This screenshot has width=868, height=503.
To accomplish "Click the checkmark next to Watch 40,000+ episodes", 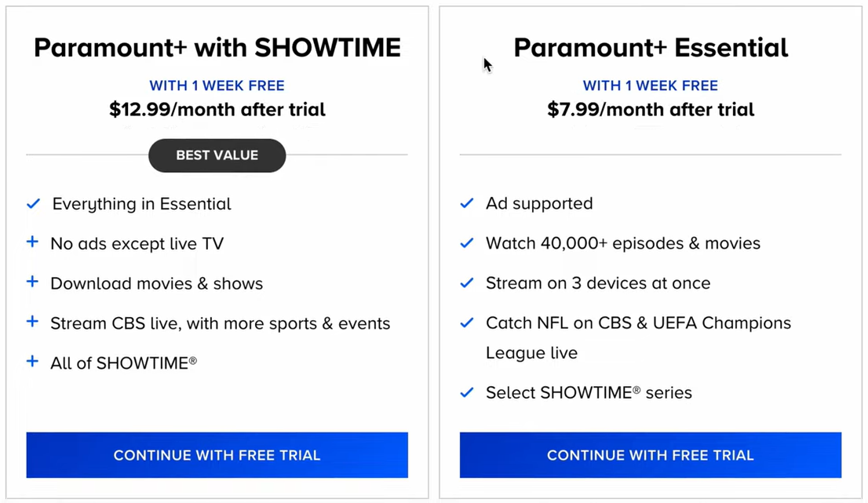I will coord(467,243).
